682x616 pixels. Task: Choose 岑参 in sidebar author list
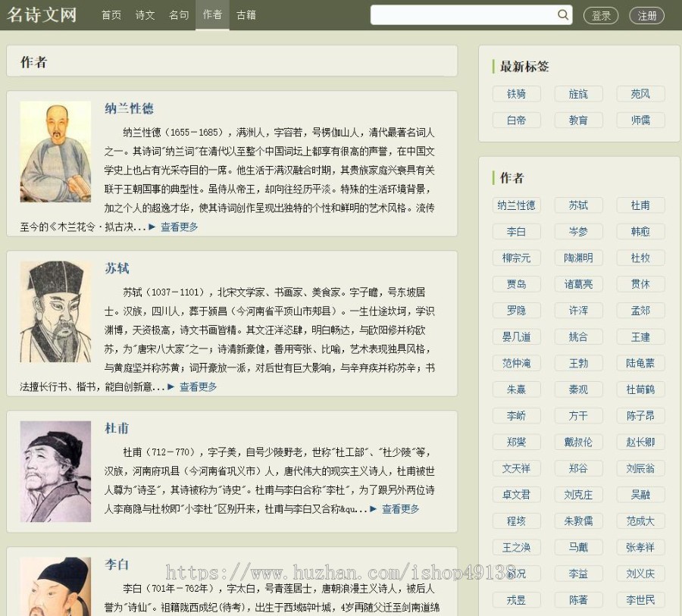click(578, 231)
